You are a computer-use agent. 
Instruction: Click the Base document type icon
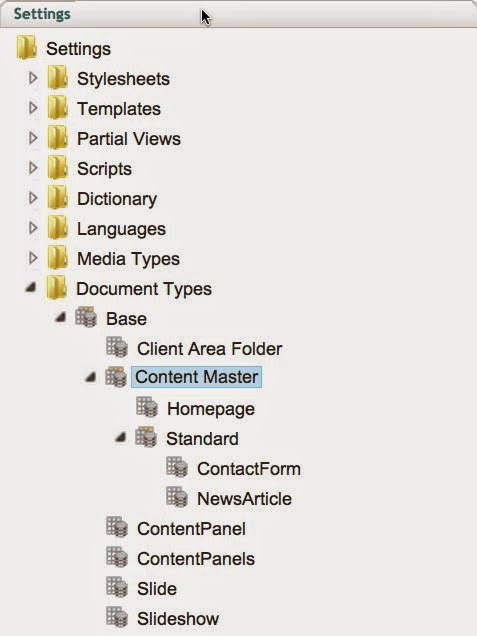86,317
